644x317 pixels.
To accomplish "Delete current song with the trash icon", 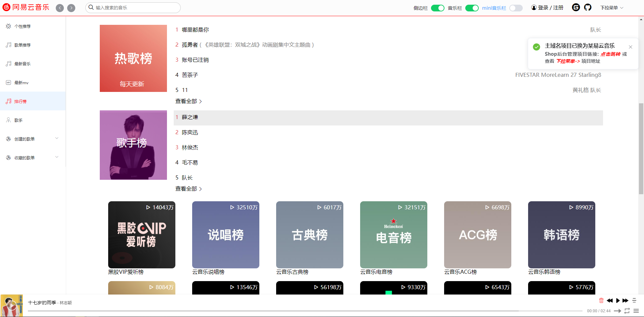I will 601,301.
